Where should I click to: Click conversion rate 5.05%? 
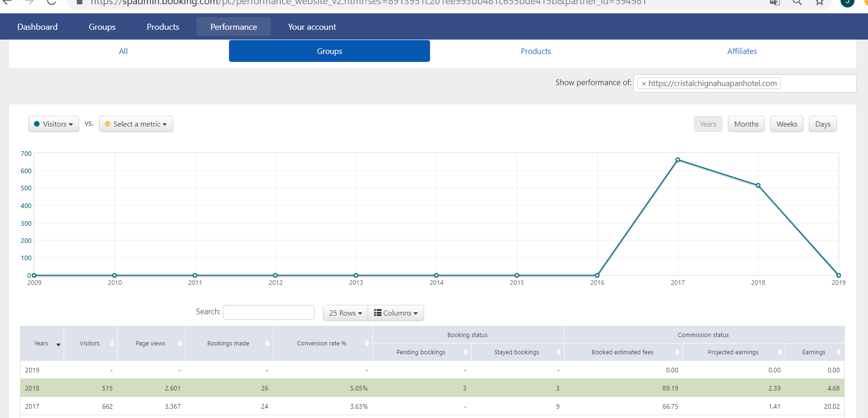coord(359,388)
